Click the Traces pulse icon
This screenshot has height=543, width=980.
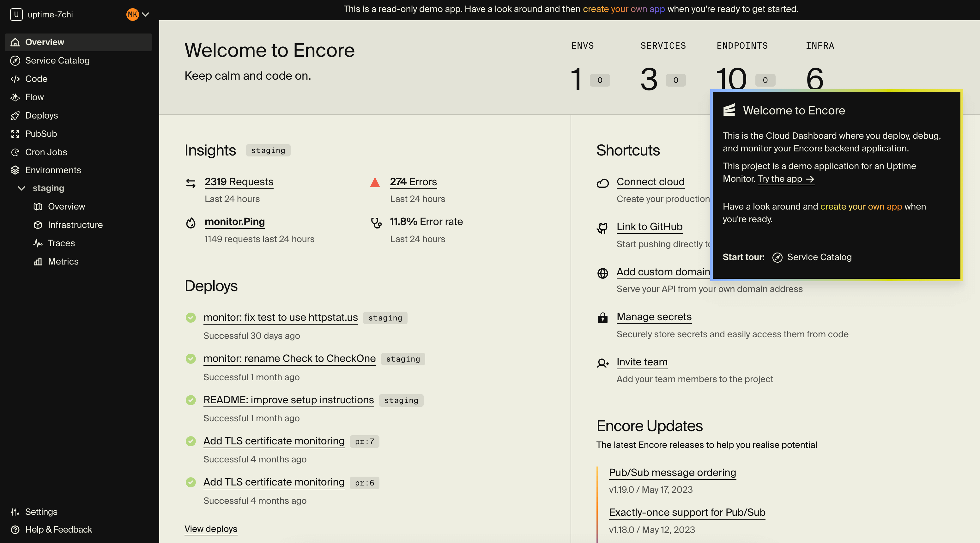coord(38,243)
